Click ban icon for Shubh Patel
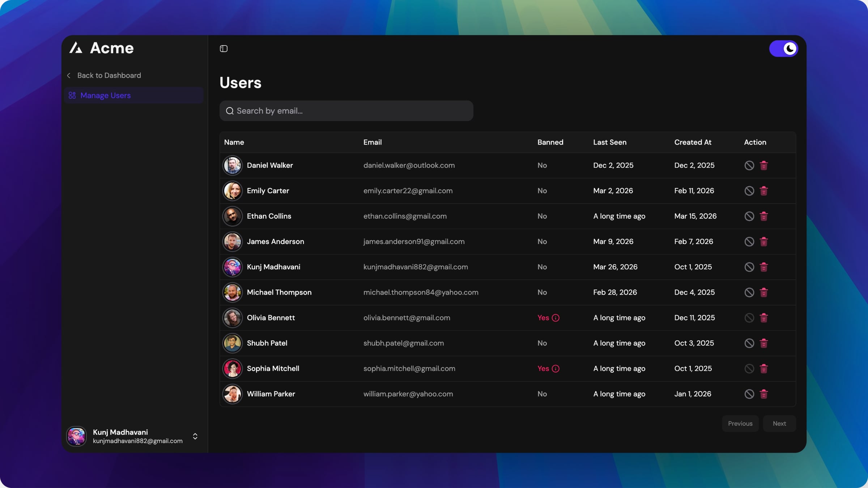Screen dimensions: 868x488 point(749,343)
